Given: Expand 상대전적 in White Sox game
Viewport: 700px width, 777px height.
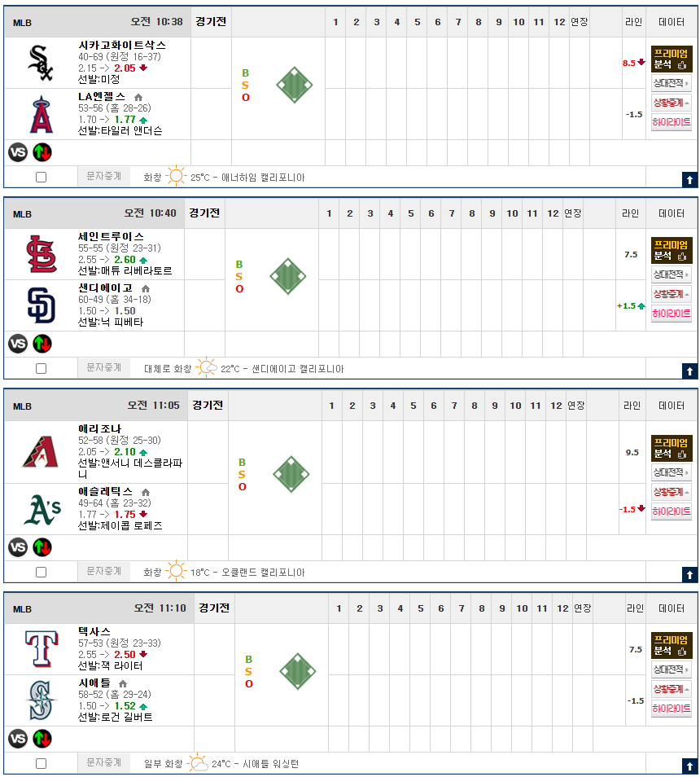Looking at the screenshot, I should (x=671, y=83).
